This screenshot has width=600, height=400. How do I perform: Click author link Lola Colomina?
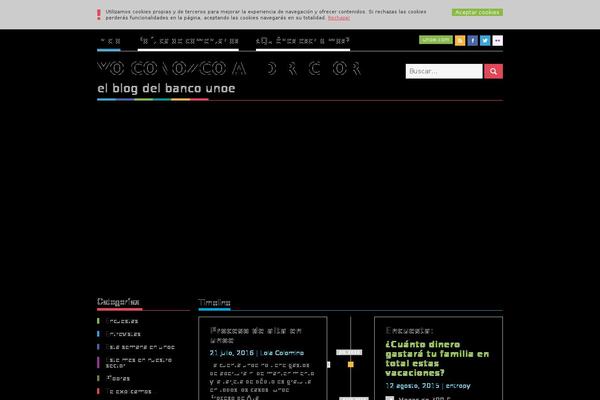[x=282, y=353]
